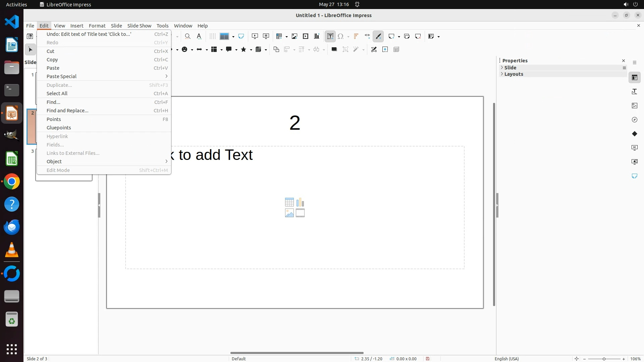This screenshot has height=362, width=644.
Task: Click Insert Image toolbar icon
Action: pyautogui.click(x=294, y=36)
